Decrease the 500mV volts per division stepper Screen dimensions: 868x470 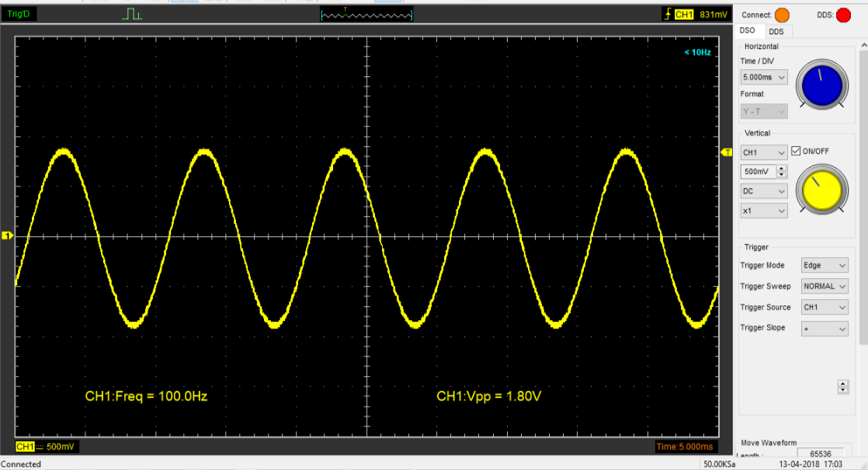click(x=781, y=175)
